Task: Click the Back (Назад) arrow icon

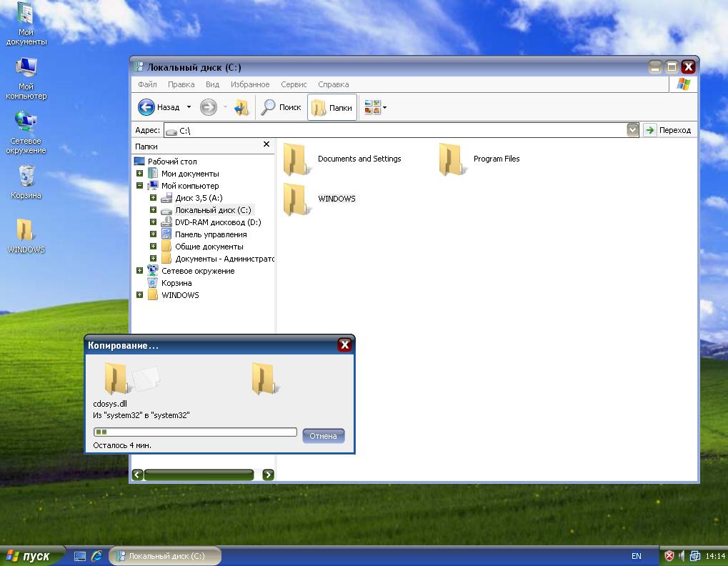Action: [x=146, y=108]
